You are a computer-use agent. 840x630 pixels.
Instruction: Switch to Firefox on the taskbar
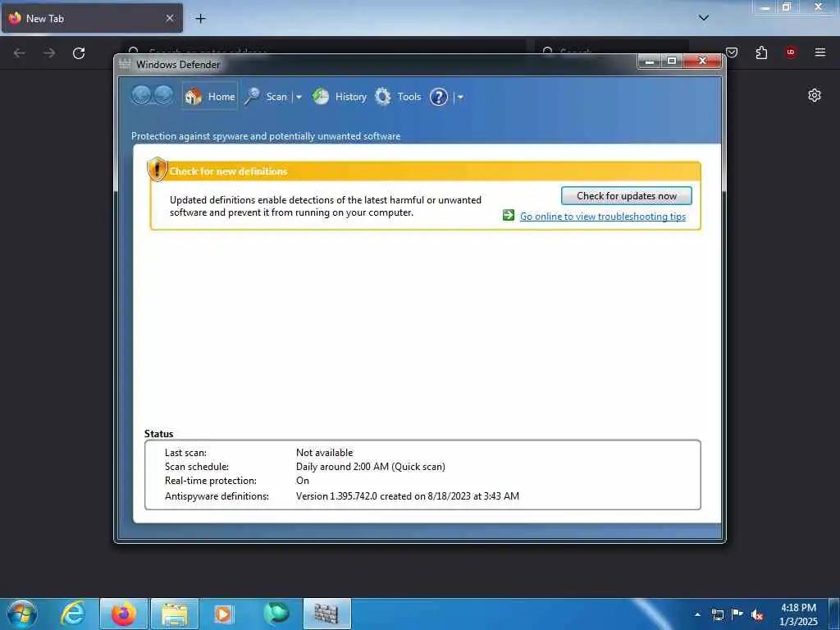[x=124, y=614]
